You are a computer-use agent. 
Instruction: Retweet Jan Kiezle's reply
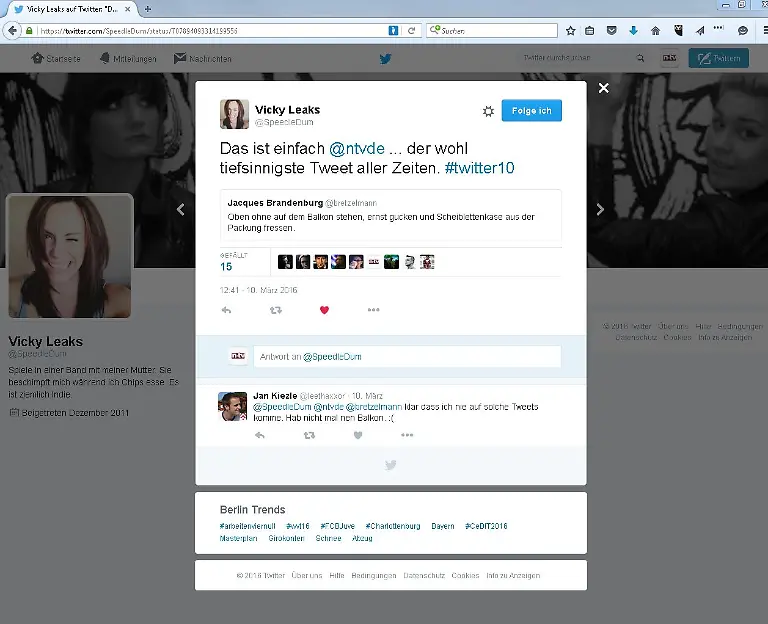[308, 435]
